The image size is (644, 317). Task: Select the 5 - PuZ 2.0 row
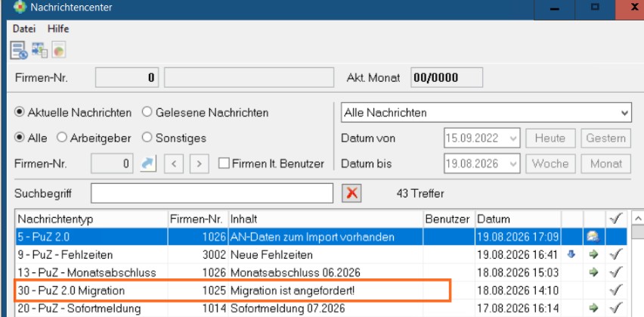tap(321, 237)
